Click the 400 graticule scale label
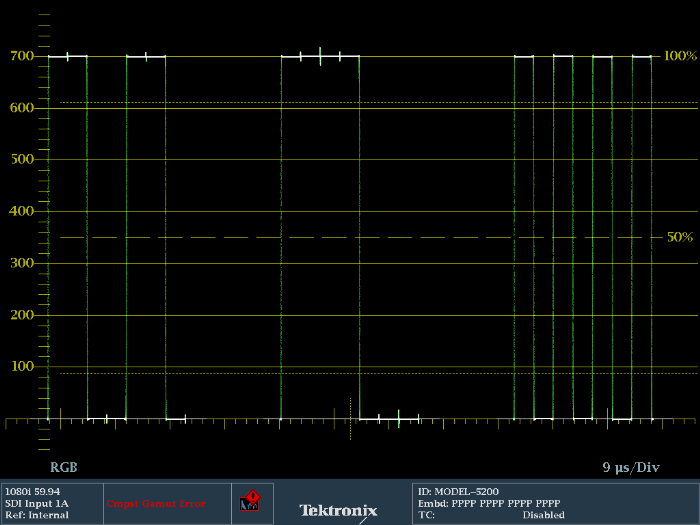This screenshot has width=700, height=525. pos(22,211)
